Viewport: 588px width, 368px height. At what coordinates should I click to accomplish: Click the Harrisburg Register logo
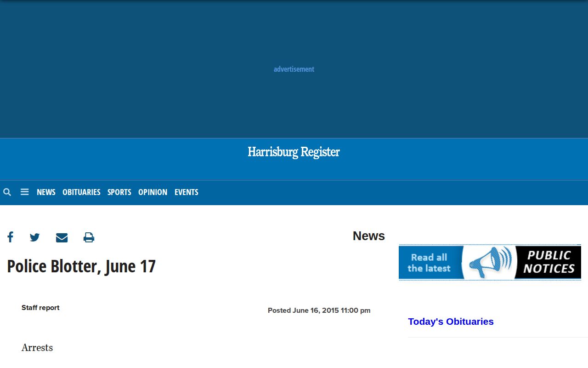tap(294, 152)
